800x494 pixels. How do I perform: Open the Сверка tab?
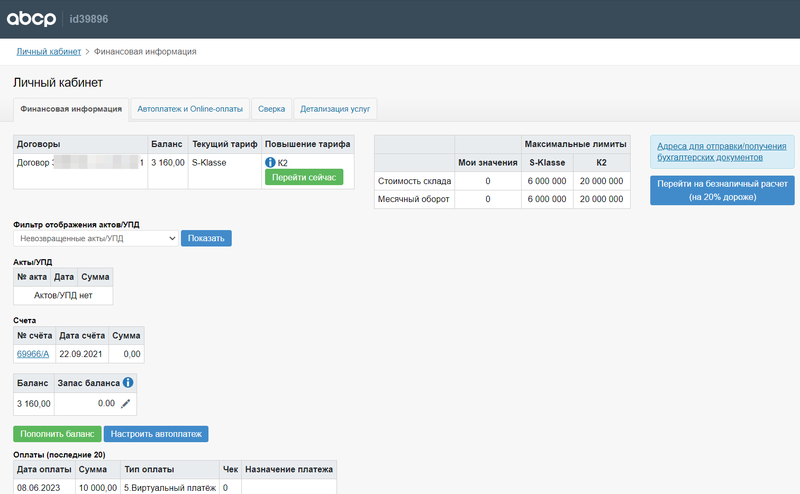tap(271, 108)
